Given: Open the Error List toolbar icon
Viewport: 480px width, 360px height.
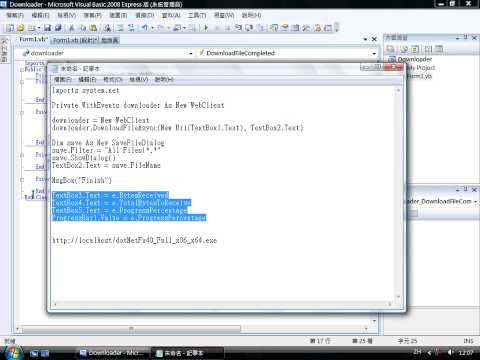Looking at the screenshot, I should 318,28.
